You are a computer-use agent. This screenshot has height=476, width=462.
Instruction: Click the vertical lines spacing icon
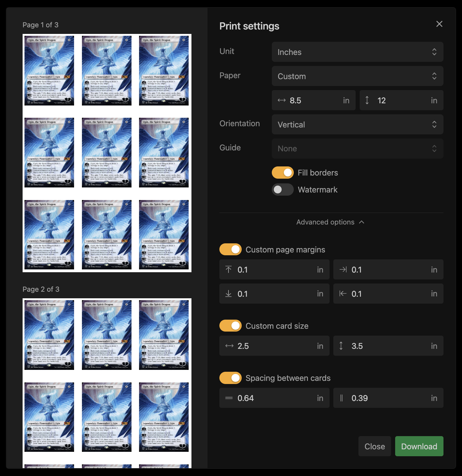click(341, 398)
